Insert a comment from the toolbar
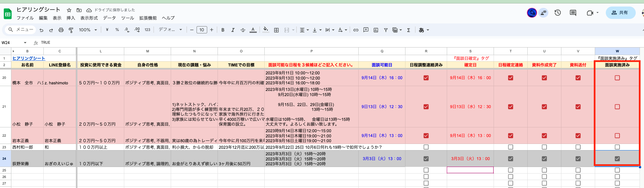The image size is (644, 188). [366, 30]
